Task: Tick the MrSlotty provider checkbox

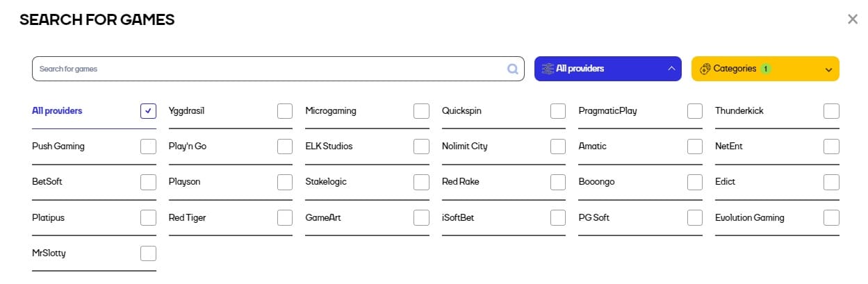Action: [148, 253]
